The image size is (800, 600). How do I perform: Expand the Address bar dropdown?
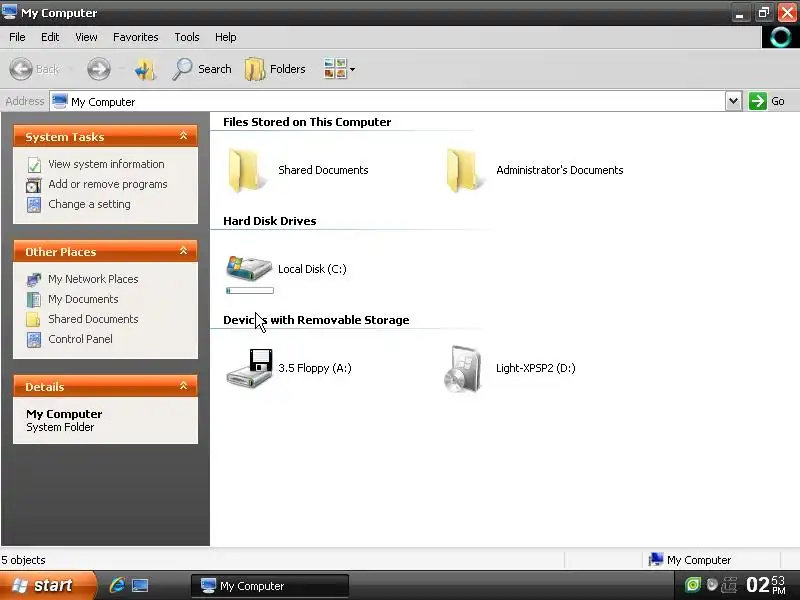[733, 101]
